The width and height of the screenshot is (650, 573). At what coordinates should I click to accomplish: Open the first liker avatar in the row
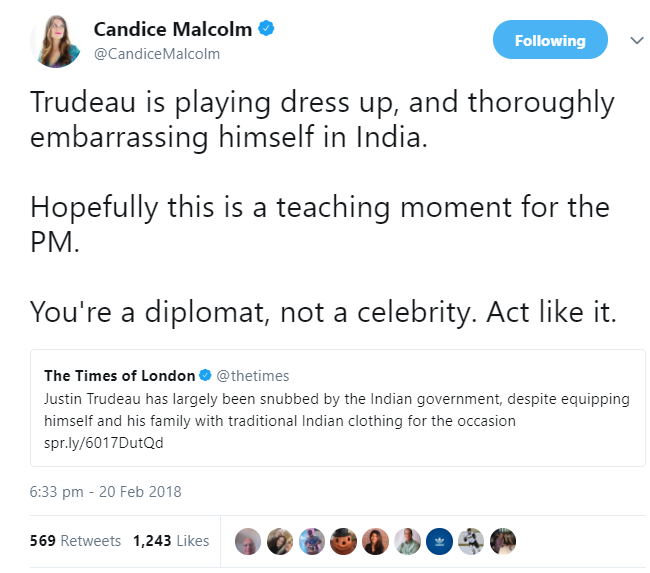[247, 541]
